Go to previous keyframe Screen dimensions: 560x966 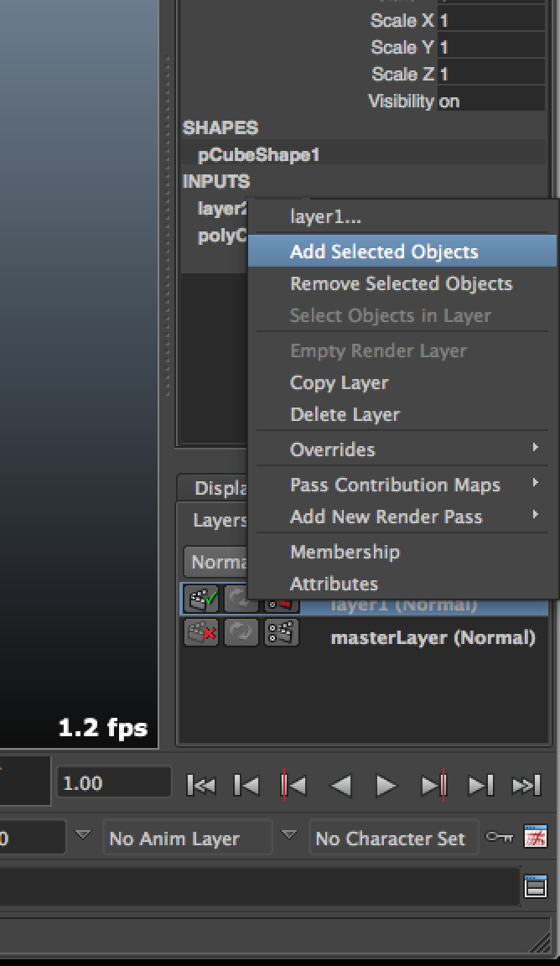point(293,786)
